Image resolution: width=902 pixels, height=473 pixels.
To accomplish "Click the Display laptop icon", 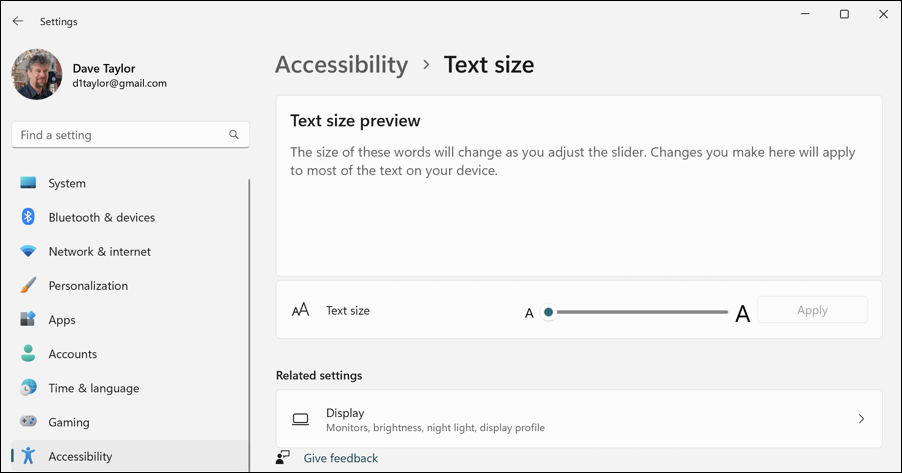I will pos(300,419).
